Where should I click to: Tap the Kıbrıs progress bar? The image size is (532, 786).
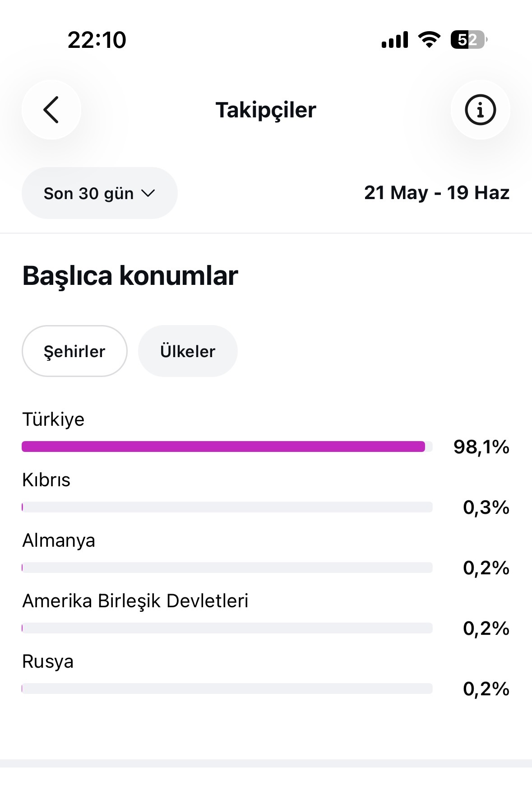pyautogui.click(x=227, y=507)
